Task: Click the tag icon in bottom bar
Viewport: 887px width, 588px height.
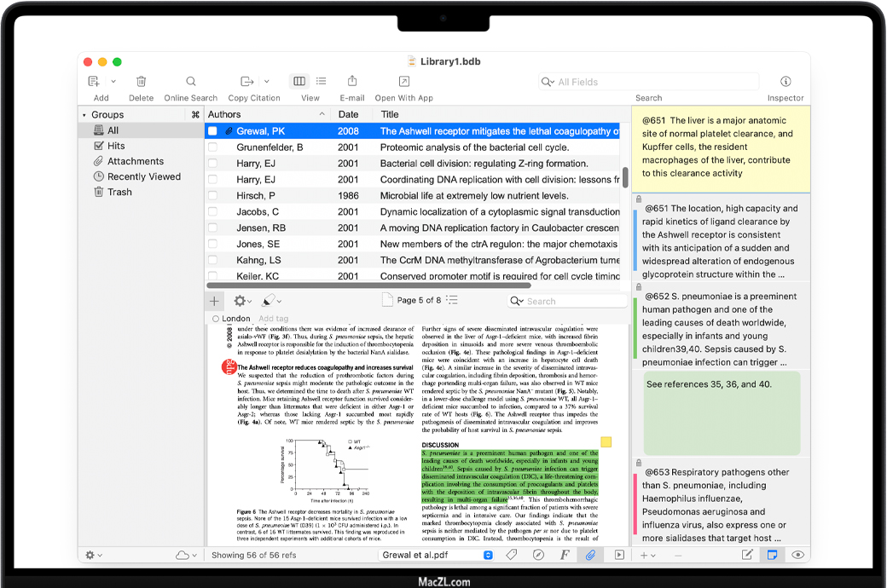Action: [x=512, y=555]
